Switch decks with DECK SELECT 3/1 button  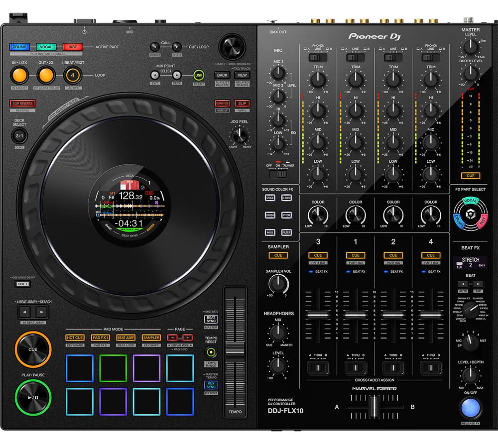(x=19, y=136)
